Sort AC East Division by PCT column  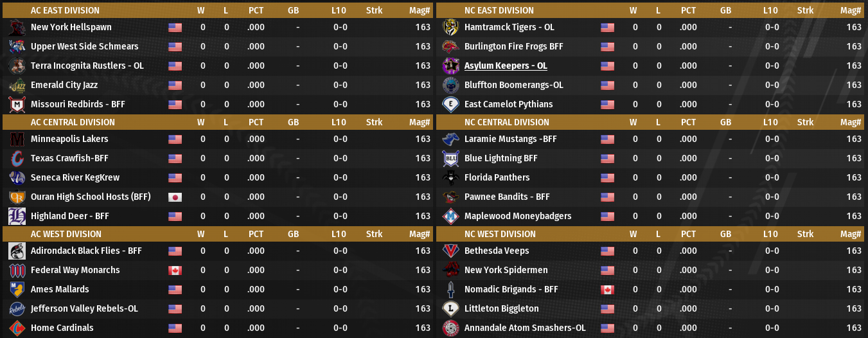(x=256, y=10)
